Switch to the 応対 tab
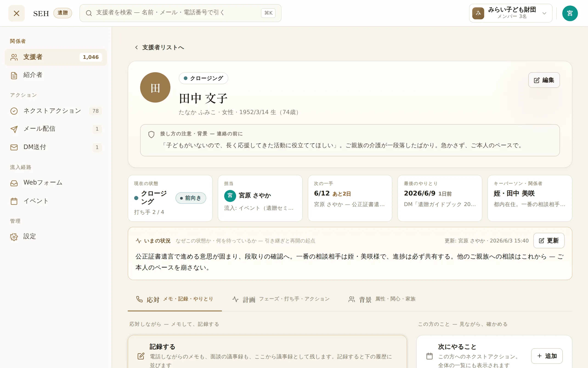588x368 pixels. (x=175, y=299)
